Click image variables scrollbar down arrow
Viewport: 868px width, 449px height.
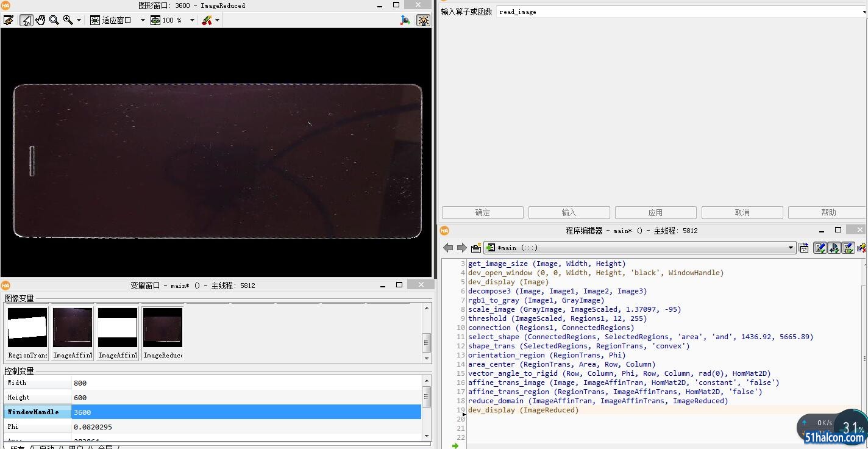click(427, 359)
